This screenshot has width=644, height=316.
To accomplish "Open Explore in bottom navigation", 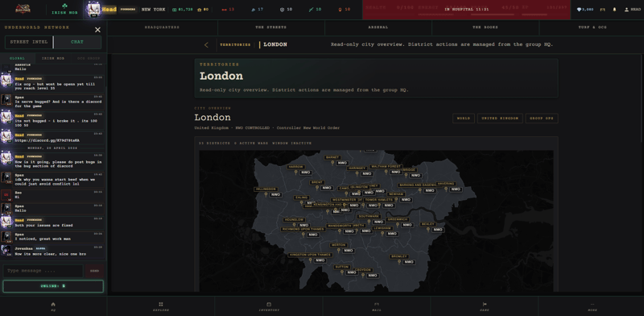I will coord(160,306).
